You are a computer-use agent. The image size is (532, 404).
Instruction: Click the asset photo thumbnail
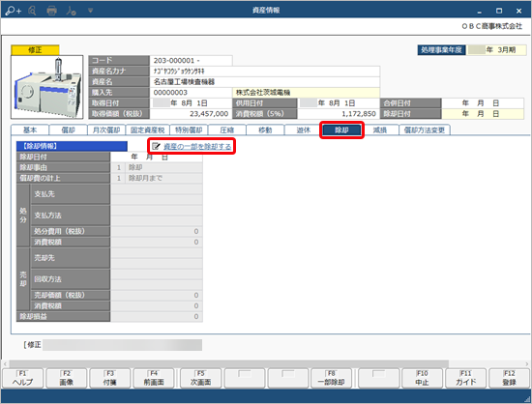click(46, 87)
